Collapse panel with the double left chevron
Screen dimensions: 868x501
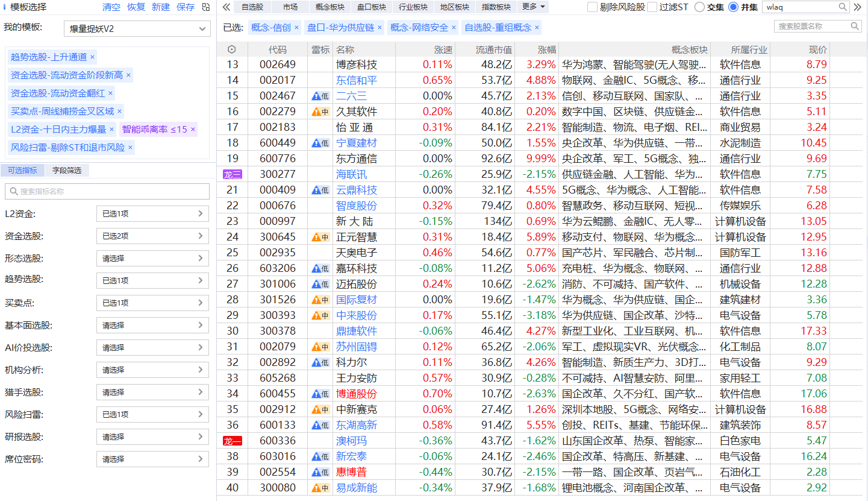click(x=226, y=7)
